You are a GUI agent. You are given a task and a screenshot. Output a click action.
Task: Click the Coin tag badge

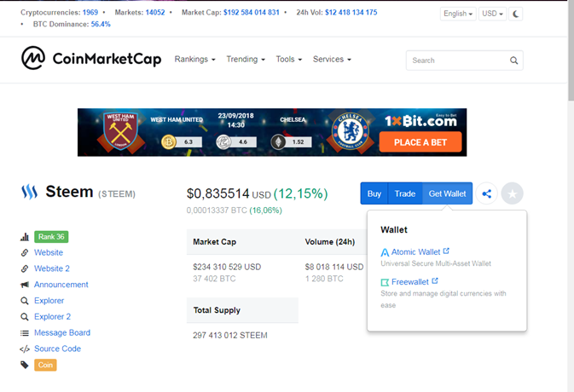(x=45, y=365)
